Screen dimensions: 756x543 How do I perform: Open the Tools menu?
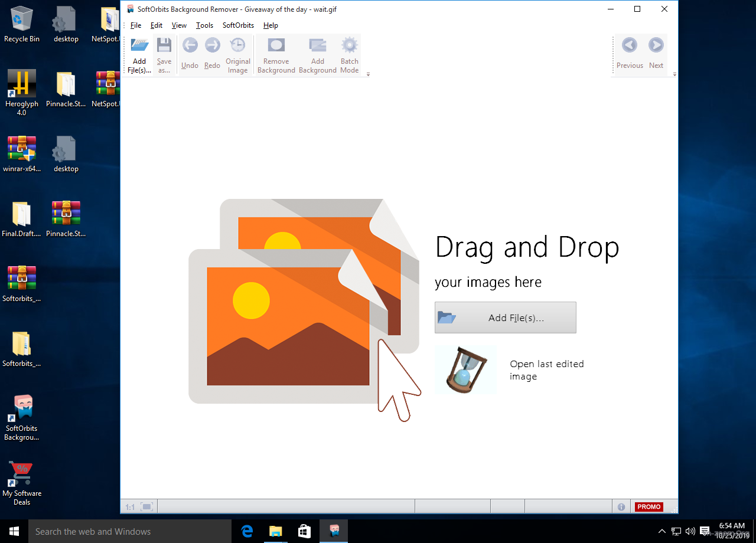point(204,25)
